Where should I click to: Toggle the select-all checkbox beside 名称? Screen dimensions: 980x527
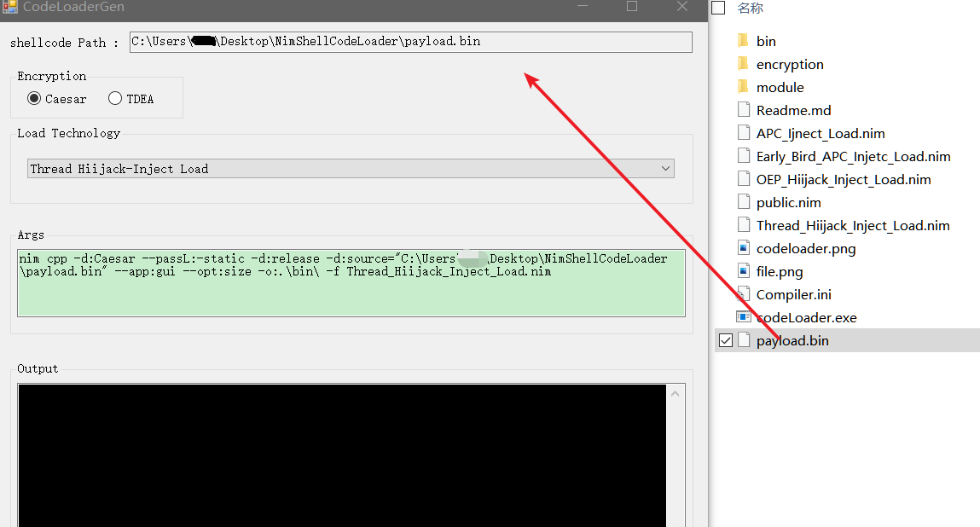point(719,8)
